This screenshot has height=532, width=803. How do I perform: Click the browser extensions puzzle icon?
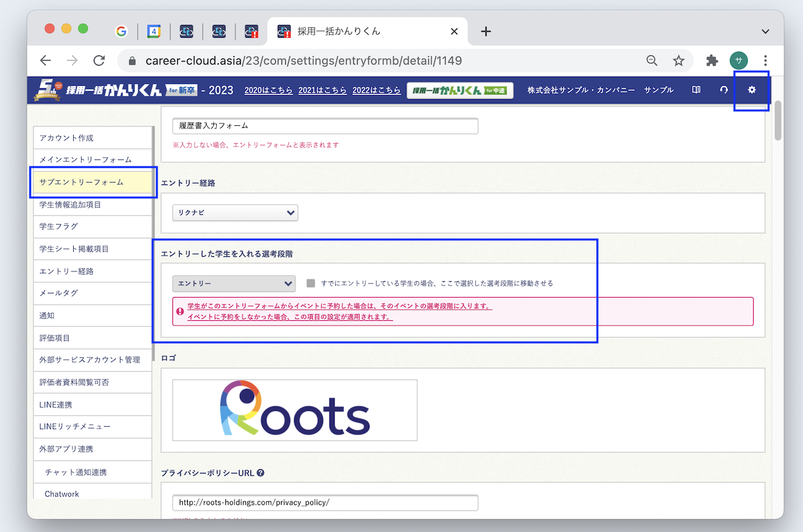coord(712,60)
